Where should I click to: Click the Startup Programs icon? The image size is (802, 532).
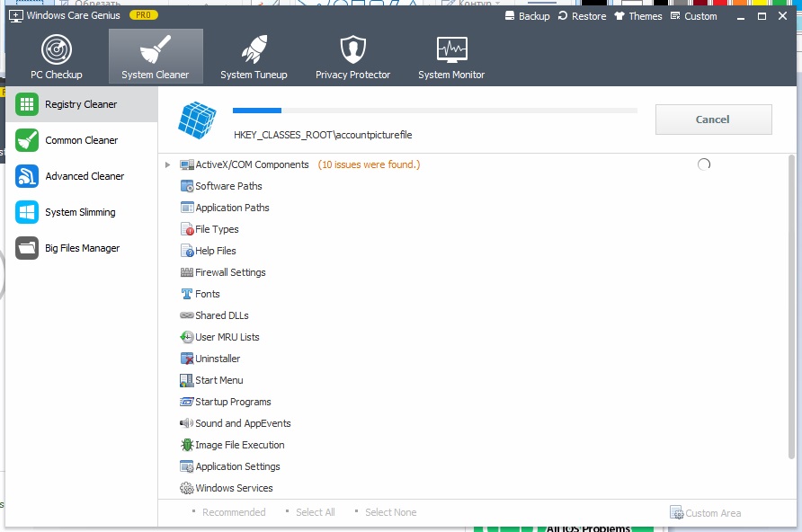point(187,402)
